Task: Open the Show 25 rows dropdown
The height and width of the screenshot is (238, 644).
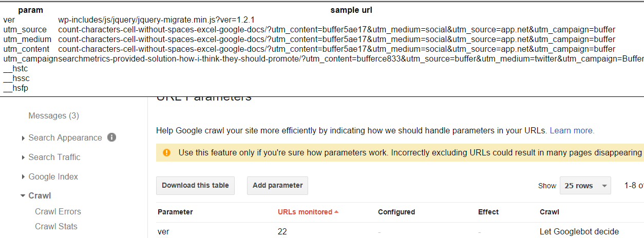Action: coord(585,186)
